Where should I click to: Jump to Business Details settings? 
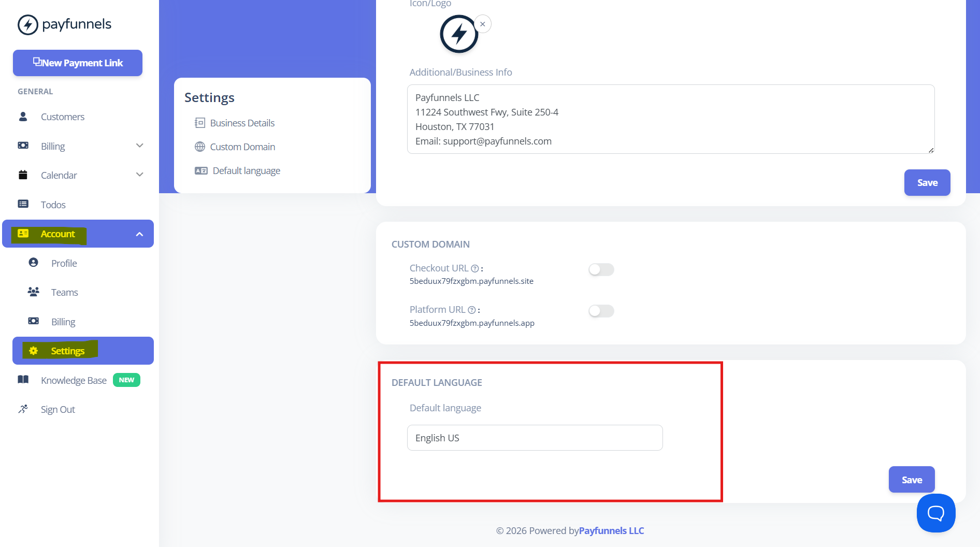(x=242, y=123)
